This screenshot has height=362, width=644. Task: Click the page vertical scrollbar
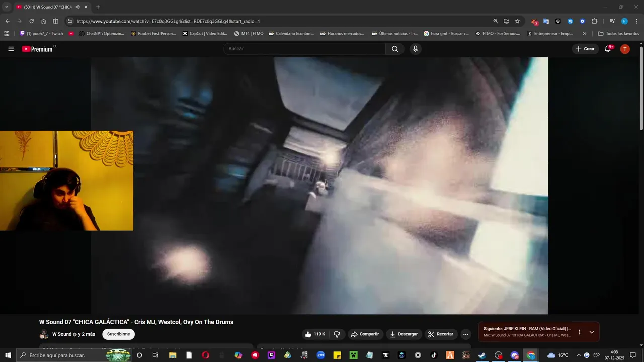[x=641, y=88]
